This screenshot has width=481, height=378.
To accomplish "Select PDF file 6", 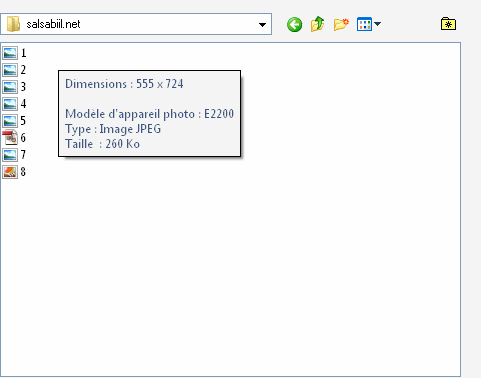I will tap(10, 138).
